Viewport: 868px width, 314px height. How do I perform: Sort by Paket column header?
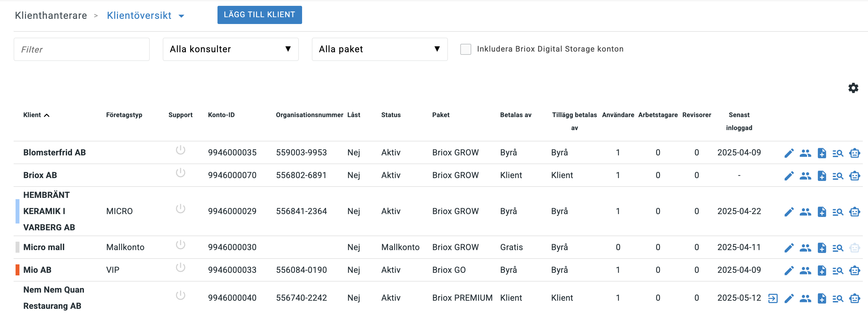coord(441,115)
